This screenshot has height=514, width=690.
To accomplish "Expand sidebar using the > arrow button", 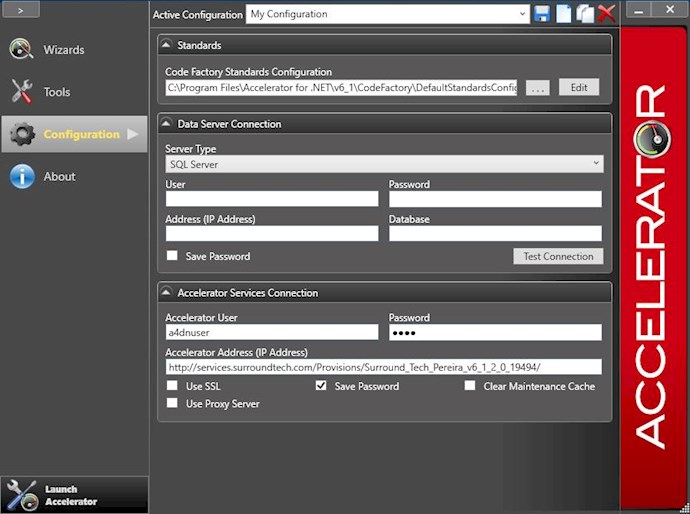I will pos(21,10).
